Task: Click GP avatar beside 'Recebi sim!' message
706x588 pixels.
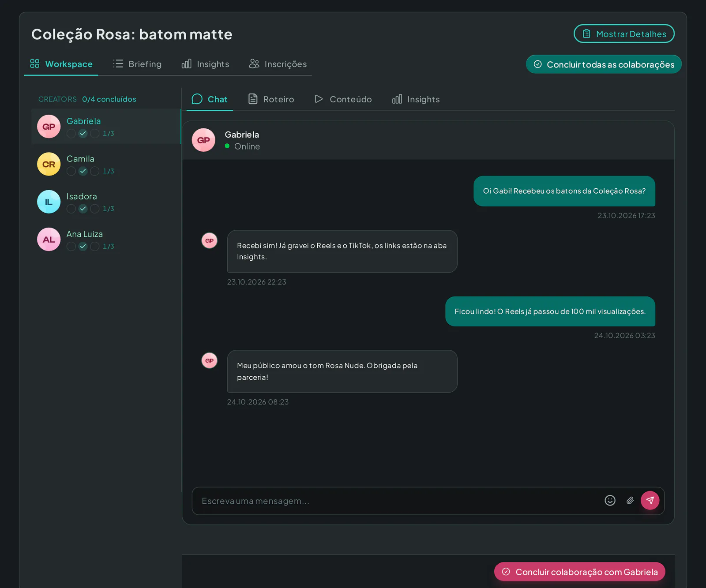Action: pyautogui.click(x=210, y=240)
